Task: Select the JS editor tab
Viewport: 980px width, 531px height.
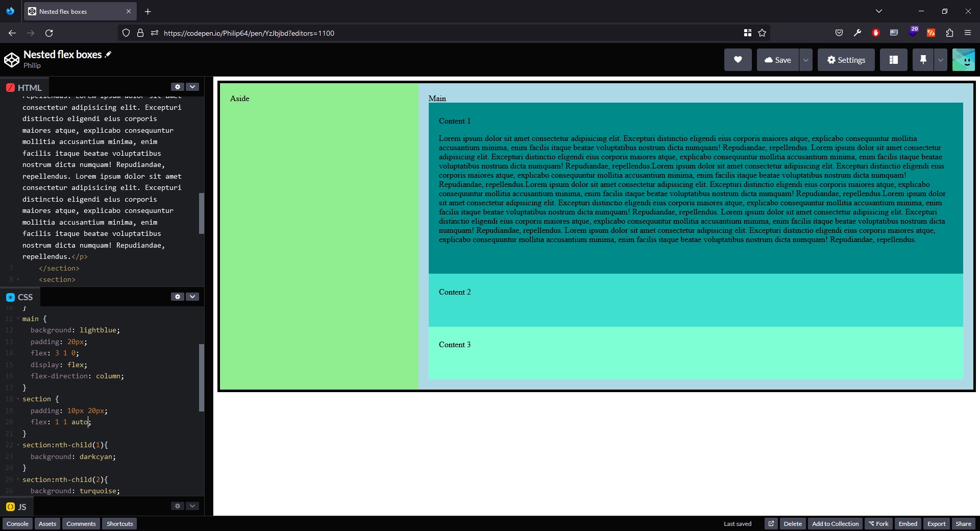Action: (16, 506)
